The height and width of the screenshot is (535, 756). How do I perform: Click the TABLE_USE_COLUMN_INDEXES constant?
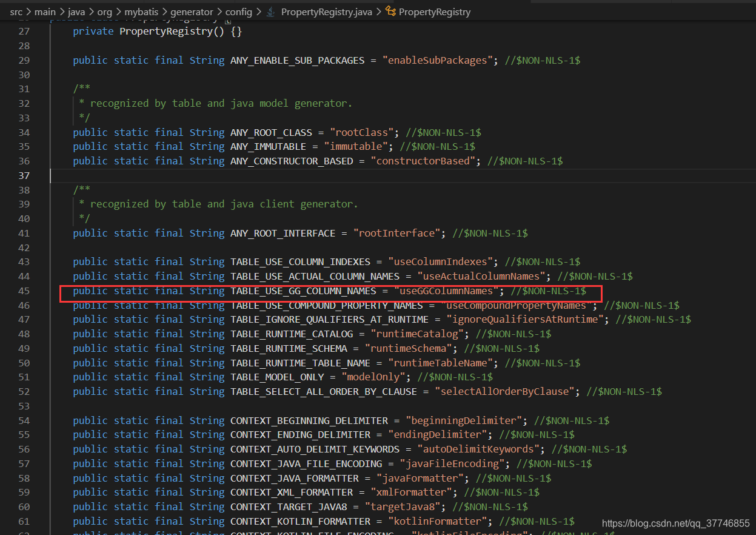[300, 261]
